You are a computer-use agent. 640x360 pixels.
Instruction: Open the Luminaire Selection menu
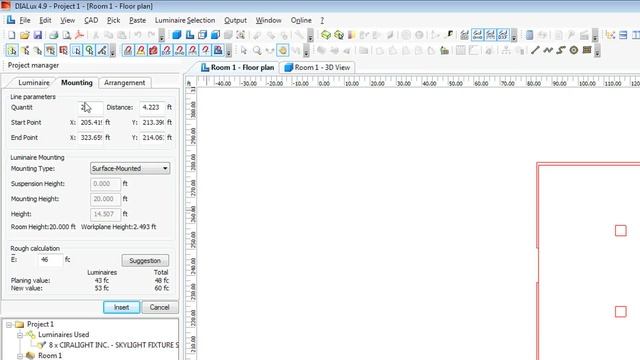[x=185, y=20]
